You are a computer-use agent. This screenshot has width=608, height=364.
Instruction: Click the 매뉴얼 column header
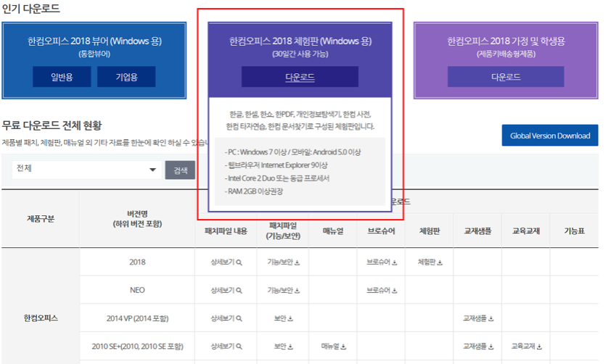click(333, 231)
